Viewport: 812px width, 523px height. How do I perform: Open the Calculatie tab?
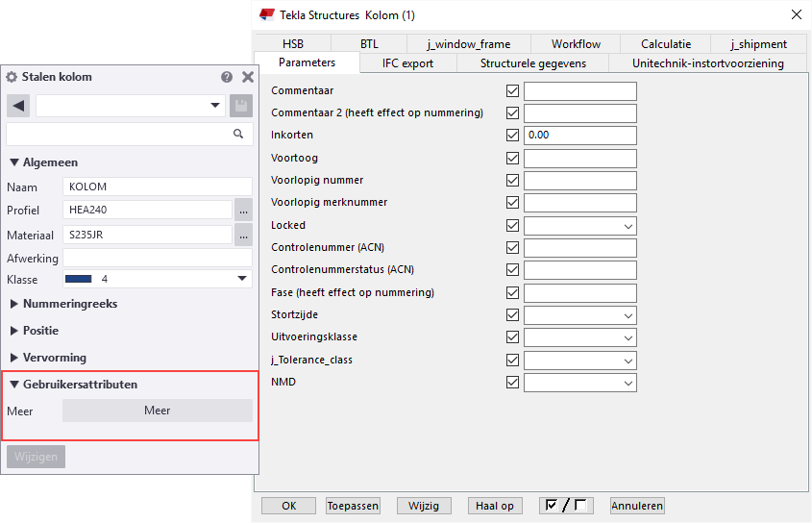point(666,44)
